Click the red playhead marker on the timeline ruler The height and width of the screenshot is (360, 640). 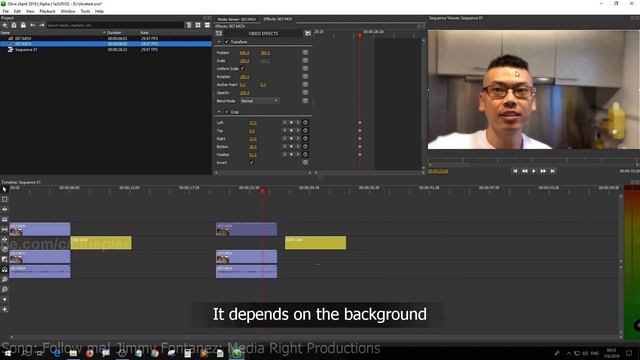(x=262, y=191)
